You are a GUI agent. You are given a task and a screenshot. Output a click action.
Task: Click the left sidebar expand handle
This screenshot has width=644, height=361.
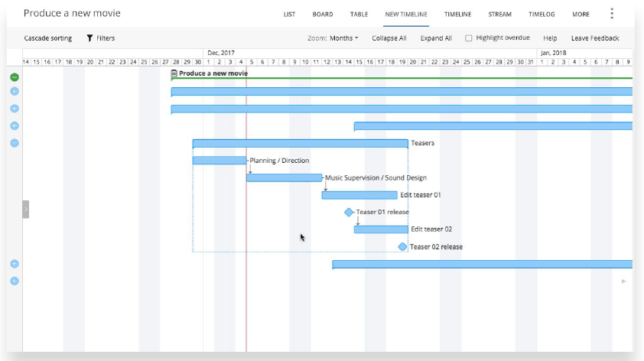pos(25,209)
